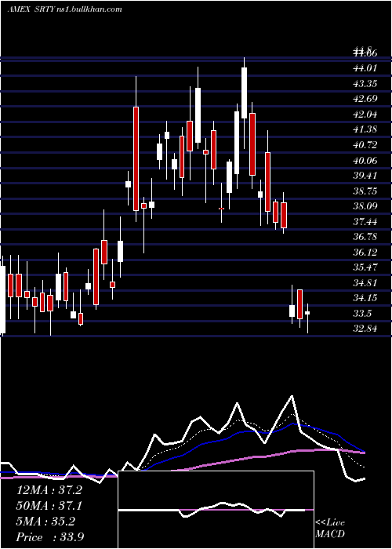Click the Price : 33.9 readout

click(x=50, y=537)
